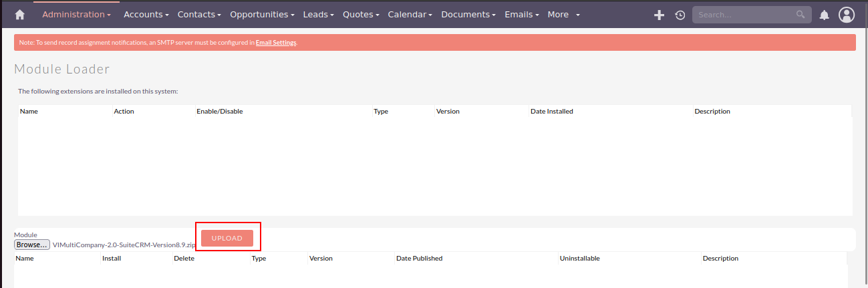
Task: Open the Contacts menu
Action: pos(199,15)
